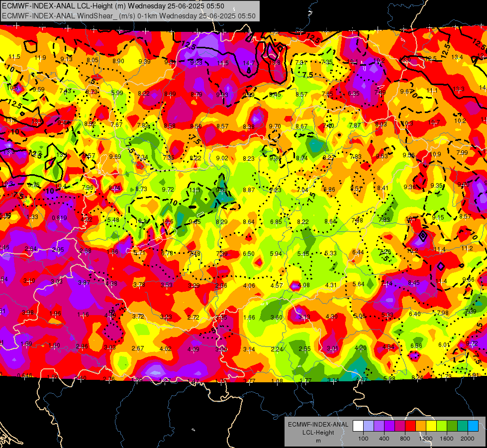The width and height of the screenshot is (487, 448).
Task: Click the wind shear value '2.24'
Action: (x=277, y=349)
